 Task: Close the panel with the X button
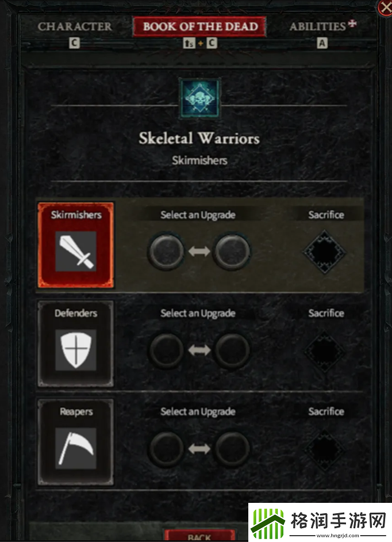(x=385, y=7)
